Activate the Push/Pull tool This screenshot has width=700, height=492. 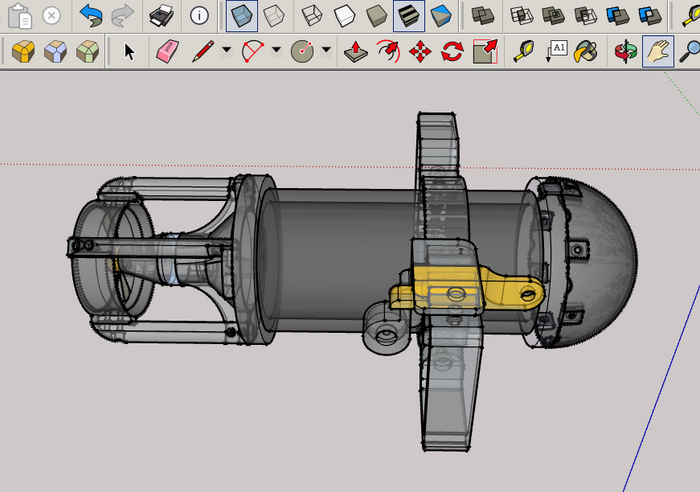pos(355,51)
